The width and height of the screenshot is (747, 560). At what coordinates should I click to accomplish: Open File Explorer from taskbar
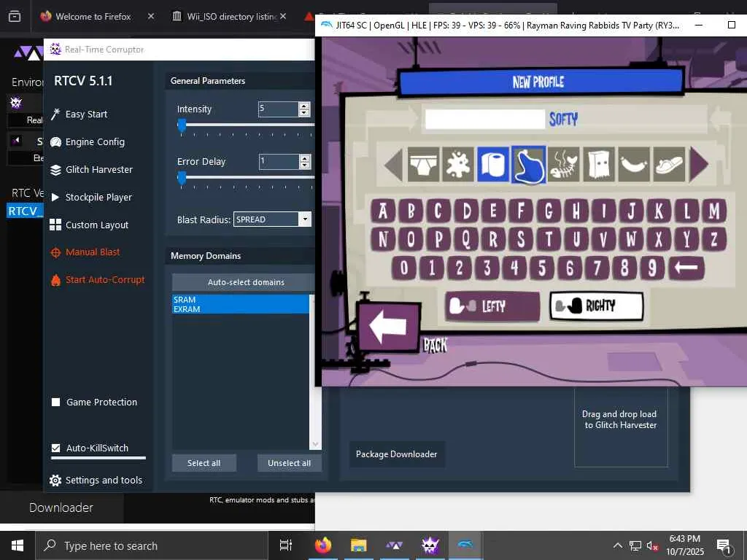coord(359,545)
